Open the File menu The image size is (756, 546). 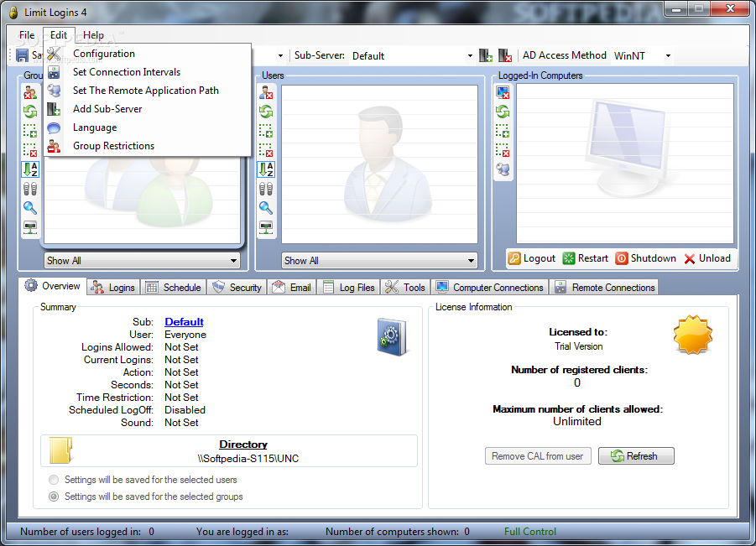tap(27, 35)
